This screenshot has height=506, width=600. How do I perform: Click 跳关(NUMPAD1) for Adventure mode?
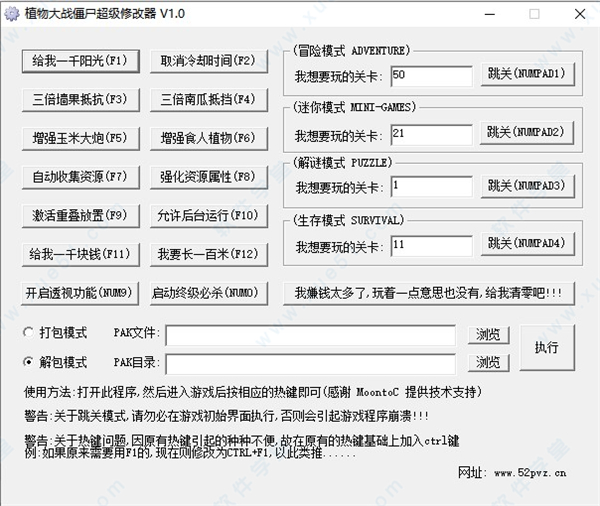coord(528,74)
